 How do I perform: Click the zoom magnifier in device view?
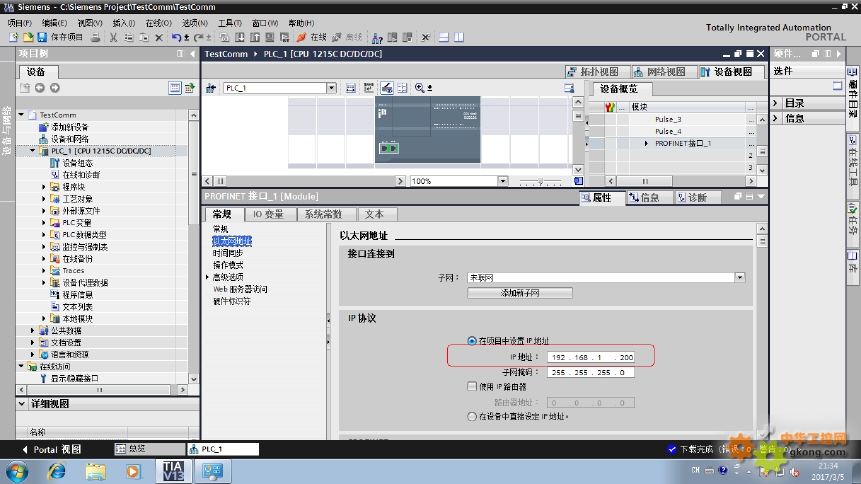(420, 88)
